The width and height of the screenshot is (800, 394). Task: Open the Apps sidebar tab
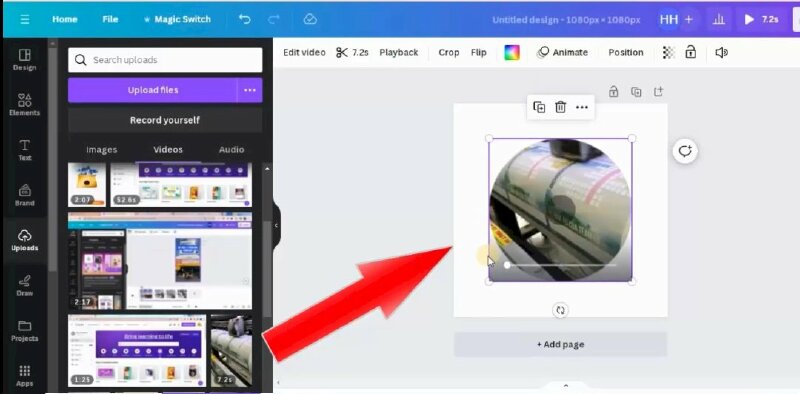24,376
